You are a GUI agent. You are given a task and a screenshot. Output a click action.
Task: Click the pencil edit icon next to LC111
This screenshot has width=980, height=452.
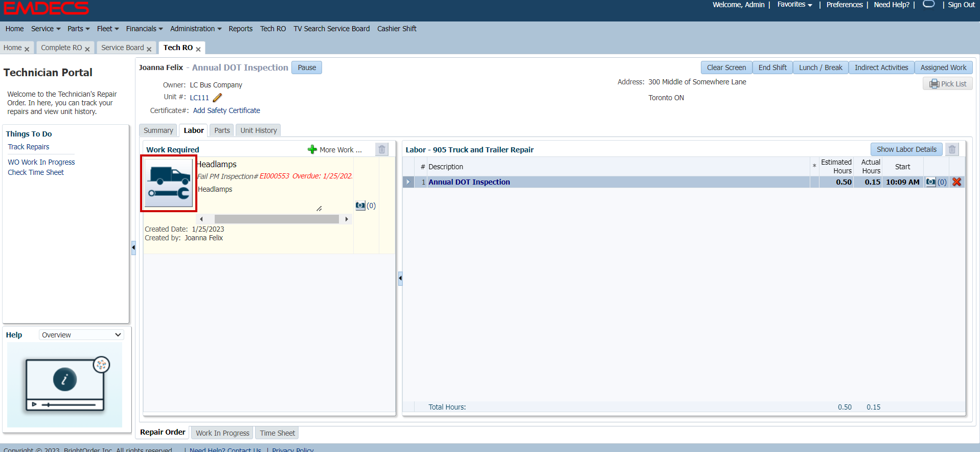pos(217,97)
